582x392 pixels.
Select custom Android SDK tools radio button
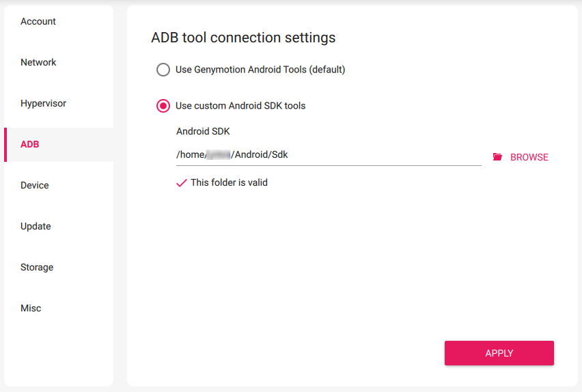tap(163, 106)
